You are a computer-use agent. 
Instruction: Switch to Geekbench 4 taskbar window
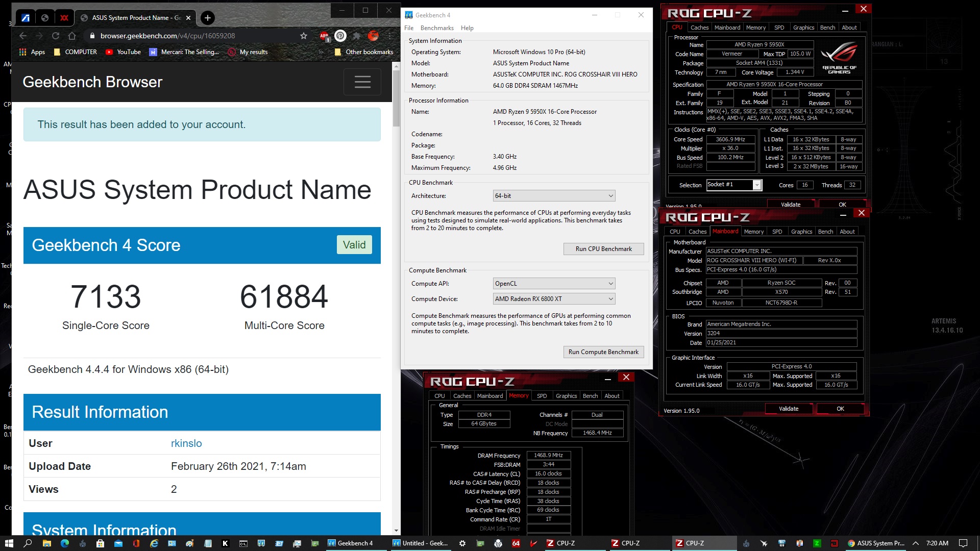355,543
